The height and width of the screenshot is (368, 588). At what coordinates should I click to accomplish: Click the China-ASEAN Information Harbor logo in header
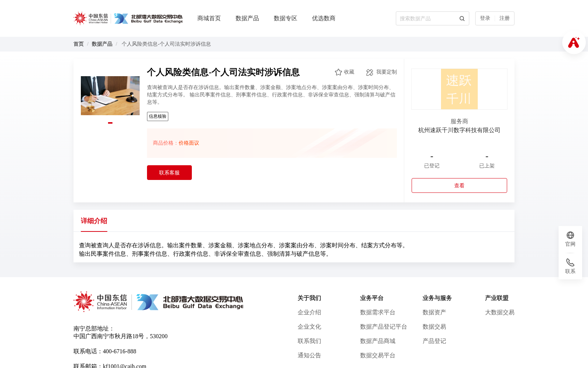point(91,18)
